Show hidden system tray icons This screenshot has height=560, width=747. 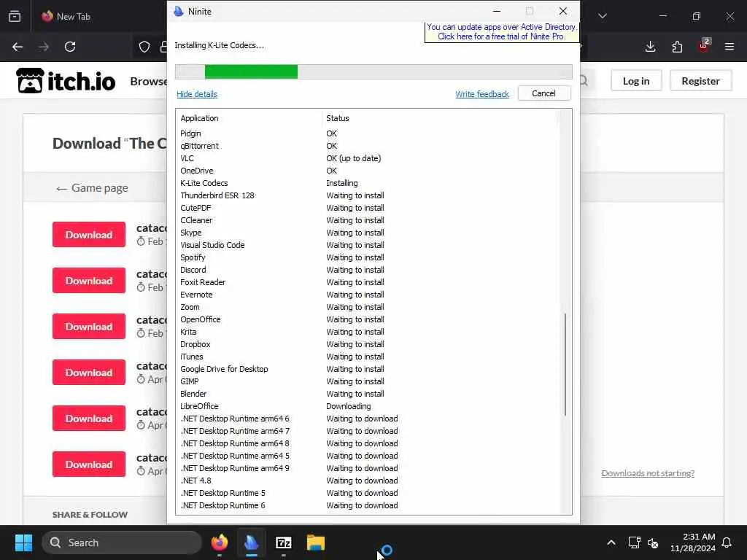coord(611,542)
